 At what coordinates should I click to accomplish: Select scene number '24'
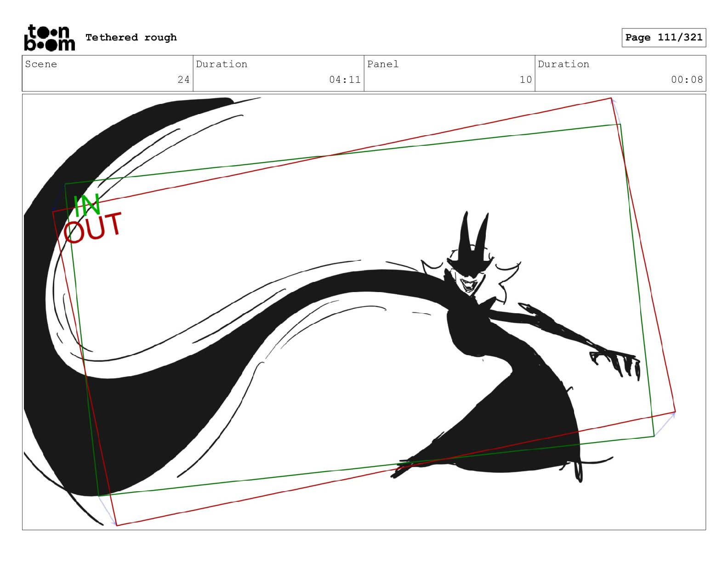point(183,80)
